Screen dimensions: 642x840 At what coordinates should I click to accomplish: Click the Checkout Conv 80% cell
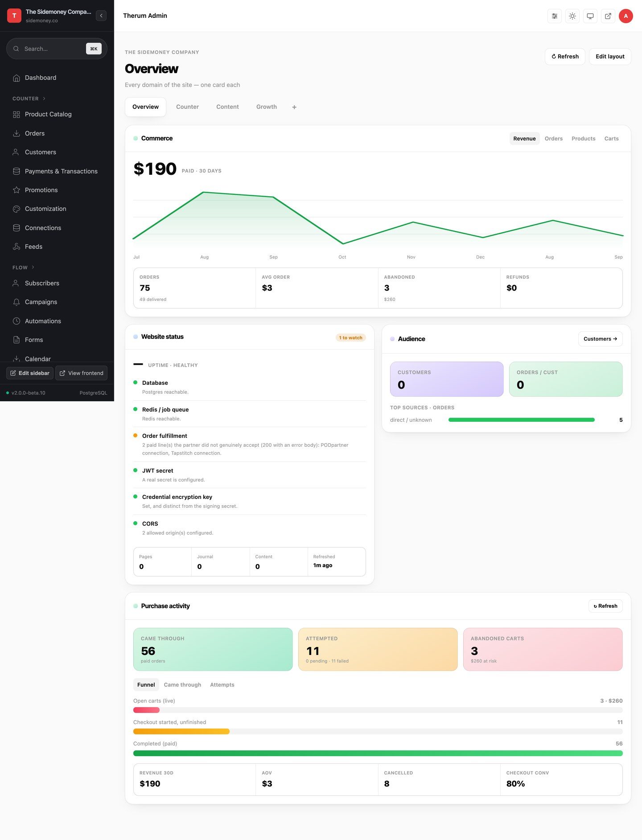coord(561,779)
